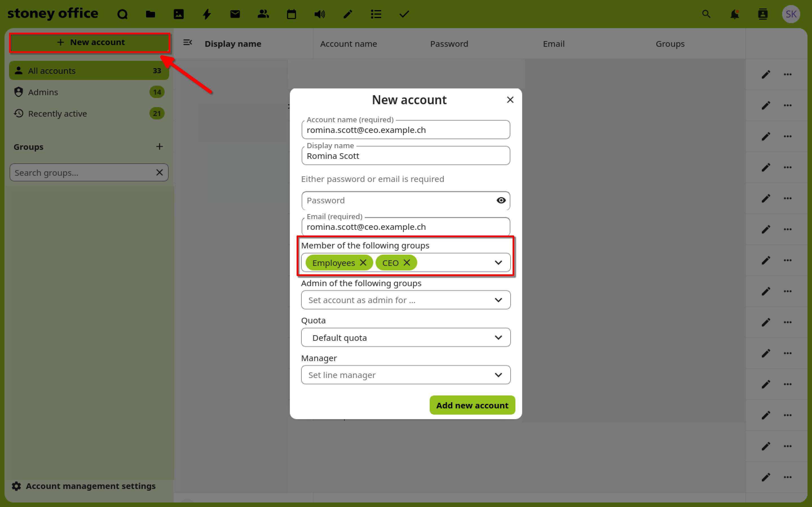Screen dimensions: 812x507
Task: Open the search magnifier in header
Action: 706,14
